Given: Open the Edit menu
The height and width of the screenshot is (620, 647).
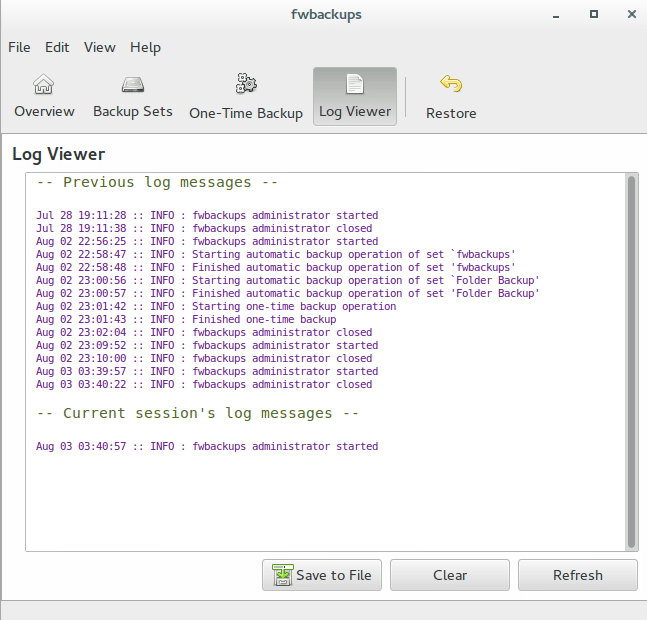Looking at the screenshot, I should click(x=57, y=47).
